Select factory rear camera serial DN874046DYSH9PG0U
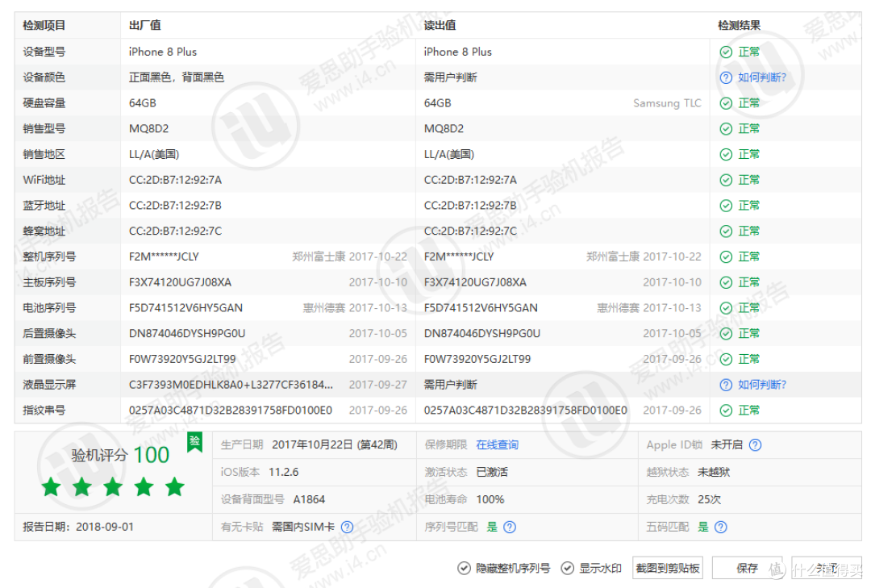 (x=187, y=333)
